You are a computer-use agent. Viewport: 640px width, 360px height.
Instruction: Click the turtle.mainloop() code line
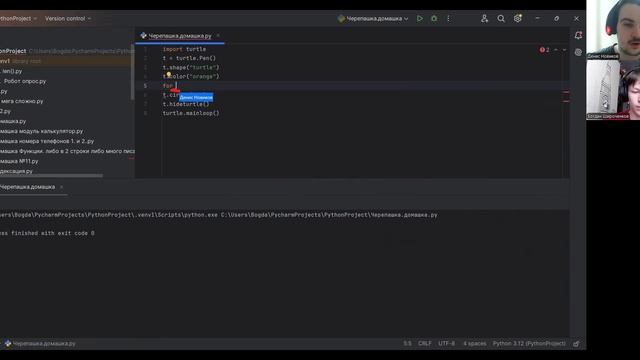point(191,113)
